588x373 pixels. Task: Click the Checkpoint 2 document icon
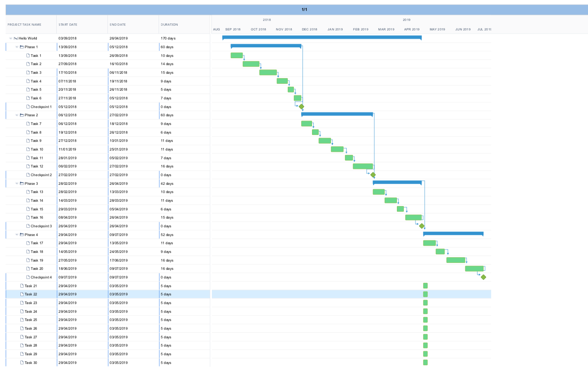pos(28,175)
